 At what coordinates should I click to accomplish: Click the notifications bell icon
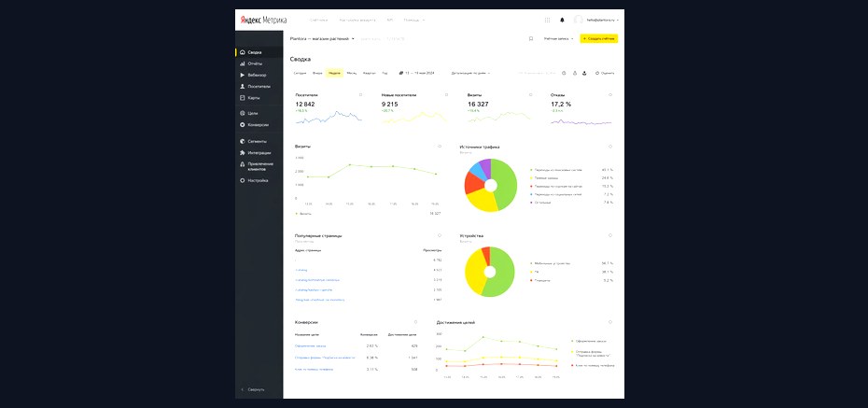[x=563, y=20]
